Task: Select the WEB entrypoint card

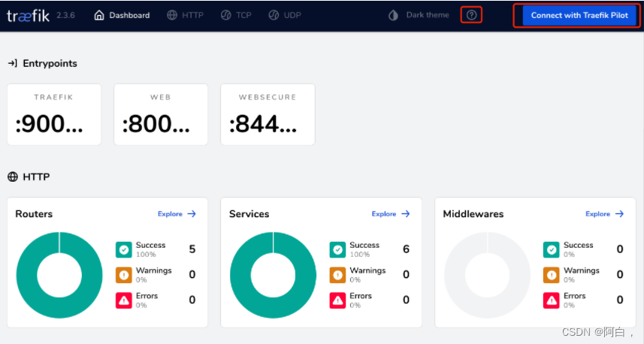Action: [x=161, y=114]
